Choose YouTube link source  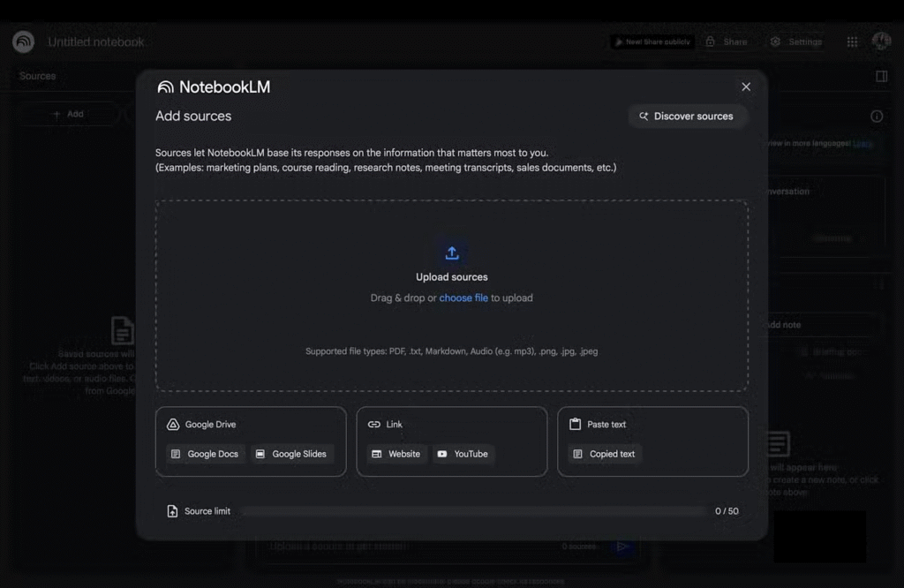click(463, 454)
